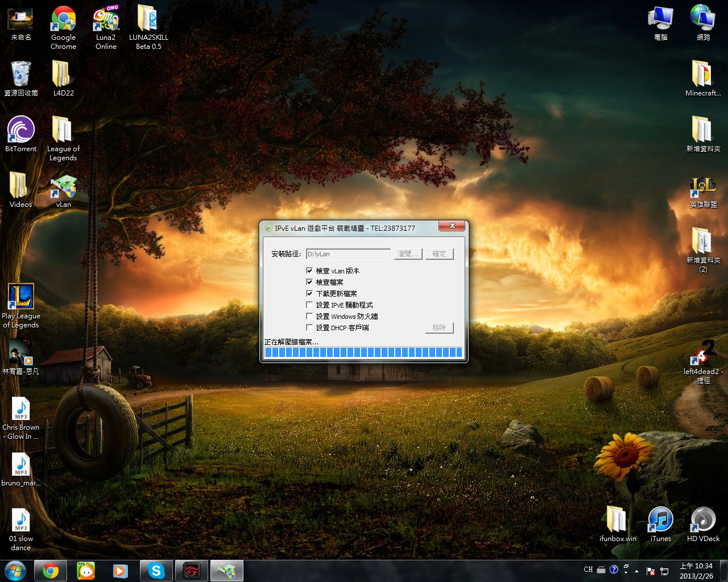Click the extraction progress bar

click(363, 352)
